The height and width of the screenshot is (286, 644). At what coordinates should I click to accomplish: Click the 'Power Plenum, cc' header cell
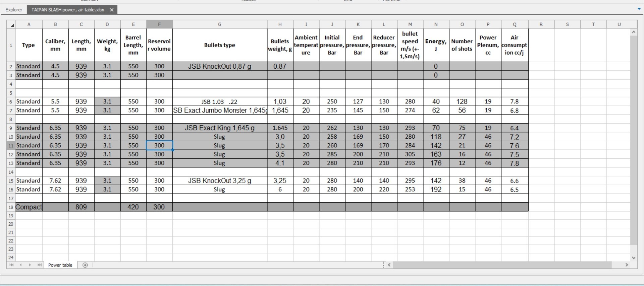point(488,45)
